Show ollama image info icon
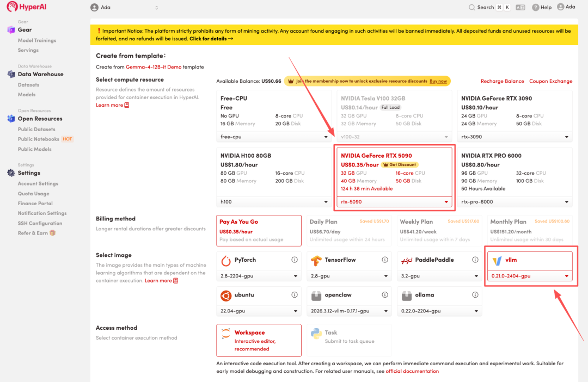The image size is (588, 382). 475,295
